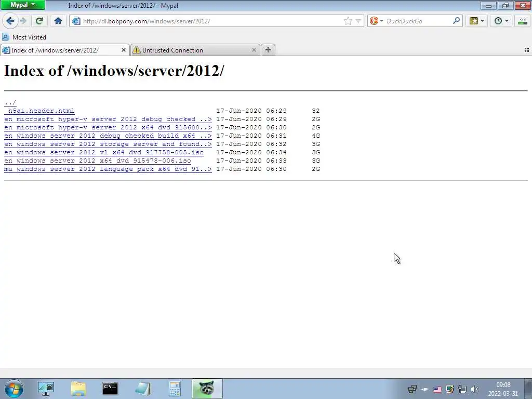Image resolution: width=532 pixels, height=399 pixels.
Task: Download windows server 2012 language pack file
Action: [x=108, y=169]
